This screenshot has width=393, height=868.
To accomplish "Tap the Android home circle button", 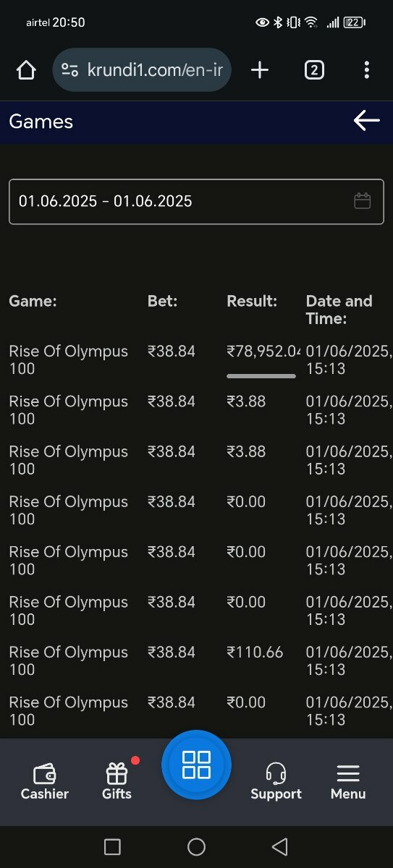I will click(x=196, y=847).
